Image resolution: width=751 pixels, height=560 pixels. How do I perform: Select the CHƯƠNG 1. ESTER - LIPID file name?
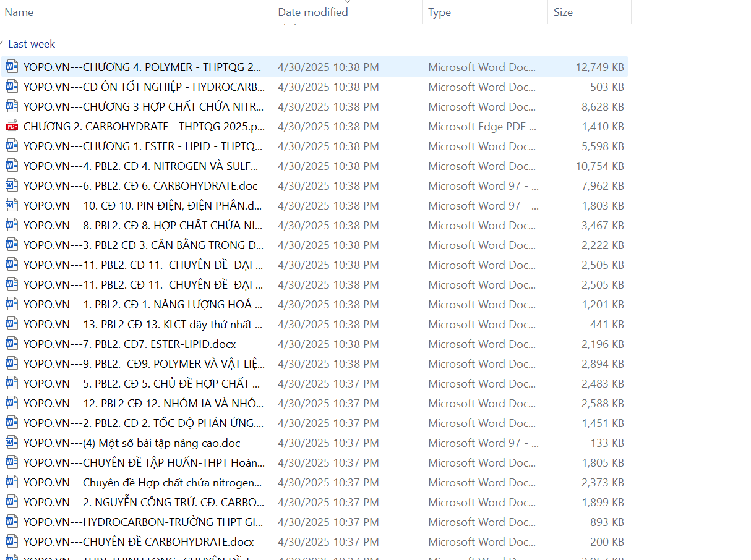pos(142,146)
